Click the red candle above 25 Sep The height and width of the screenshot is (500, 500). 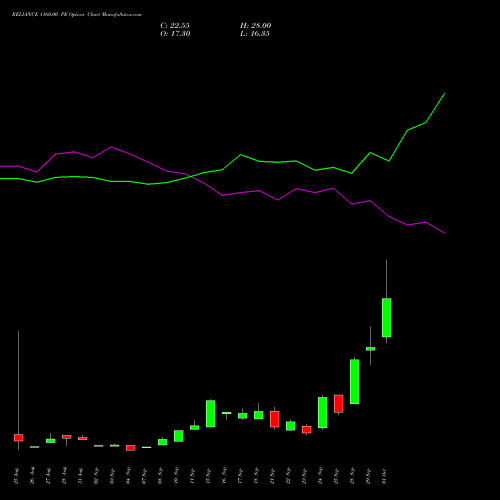tap(339, 404)
